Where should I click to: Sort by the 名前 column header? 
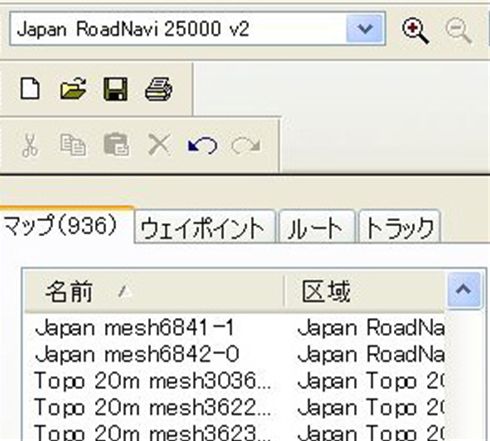pos(154,291)
